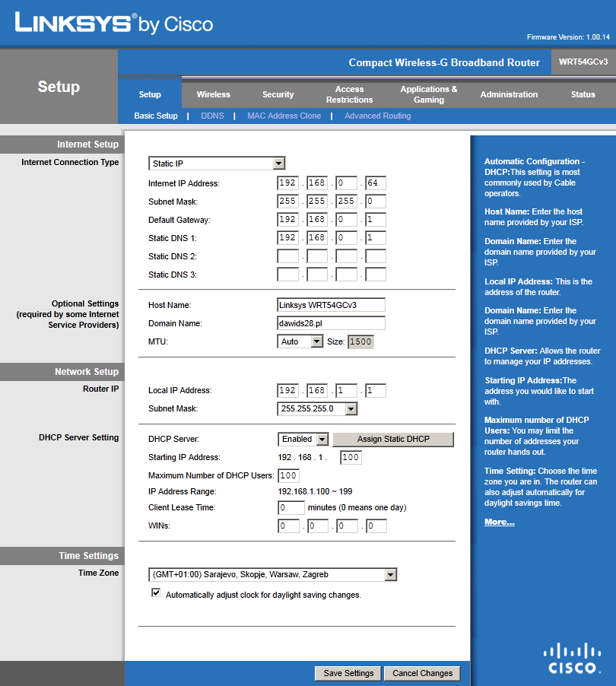Click the Default Gateway second octet field
The image size is (616, 686).
click(x=317, y=220)
